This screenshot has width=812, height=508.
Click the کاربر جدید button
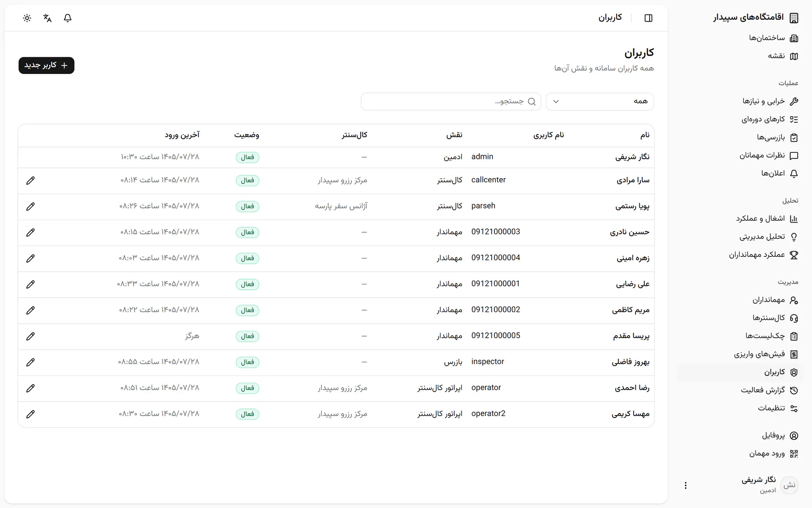(x=46, y=65)
